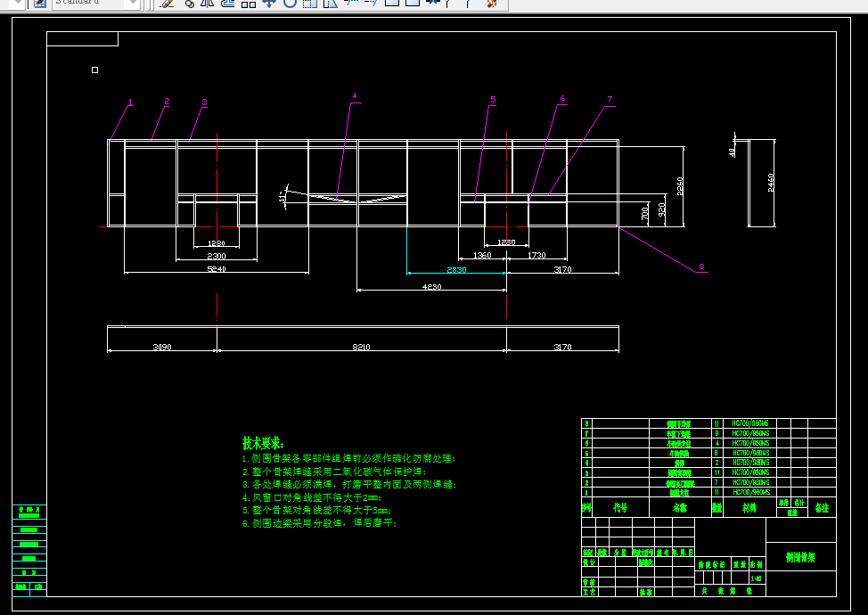Click the style manager icon left of Standard
Image resolution: width=868 pixels, height=615 pixels.
40,3
